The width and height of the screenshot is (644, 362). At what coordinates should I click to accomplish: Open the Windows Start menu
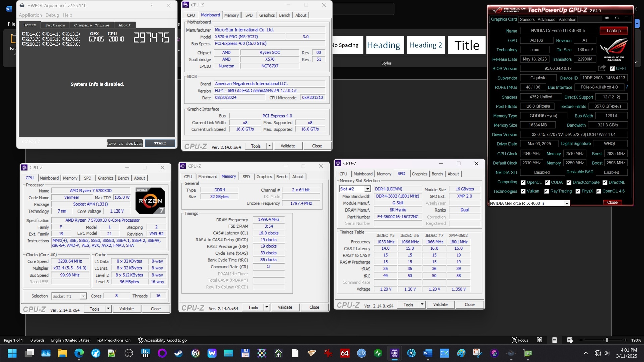(x=12, y=353)
